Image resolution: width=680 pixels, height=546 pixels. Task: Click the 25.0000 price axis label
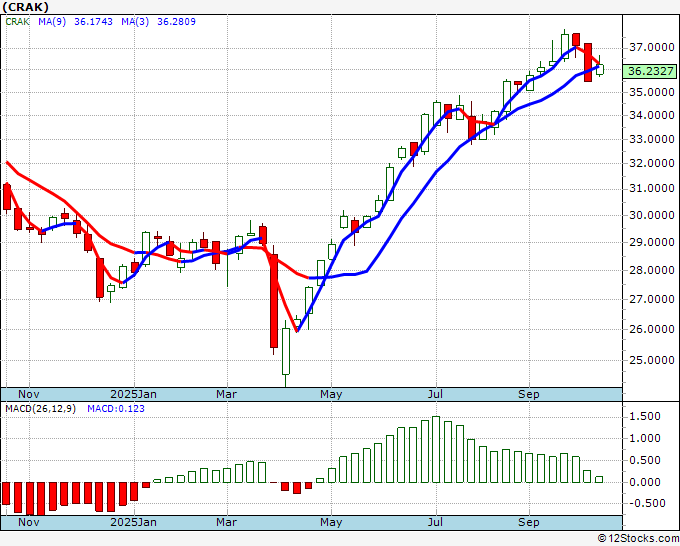[651, 360]
